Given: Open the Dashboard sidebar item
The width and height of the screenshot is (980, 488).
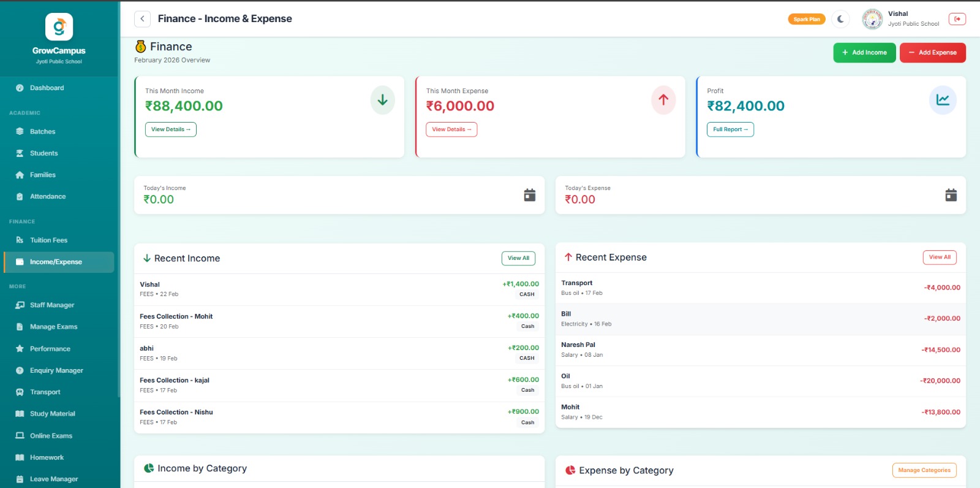Looking at the screenshot, I should click(x=47, y=88).
